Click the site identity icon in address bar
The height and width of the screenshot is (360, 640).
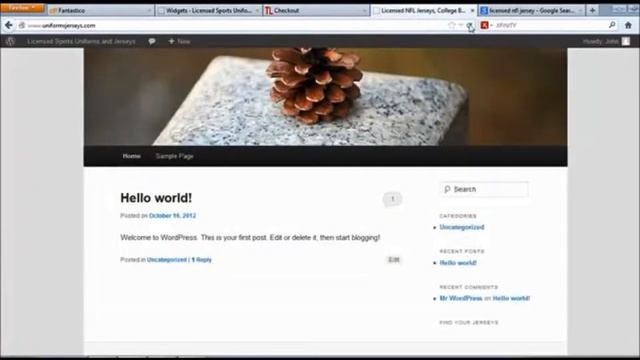(22, 25)
